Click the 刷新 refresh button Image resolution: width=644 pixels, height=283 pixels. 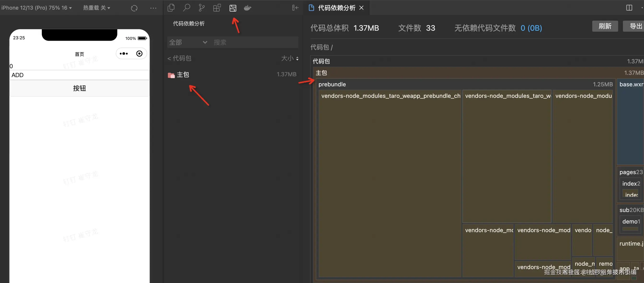[x=605, y=26]
